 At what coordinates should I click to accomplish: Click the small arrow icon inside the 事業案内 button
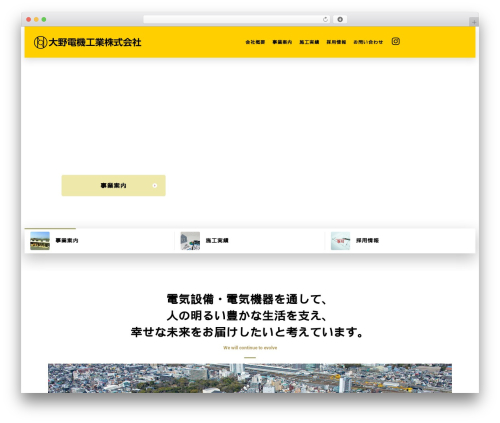point(155,186)
